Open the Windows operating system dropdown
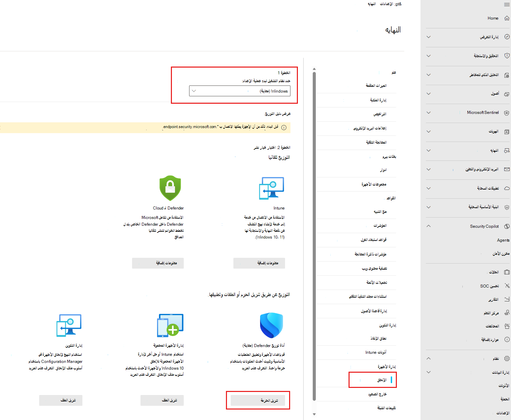This screenshot has height=420, width=511. (x=240, y=91)
